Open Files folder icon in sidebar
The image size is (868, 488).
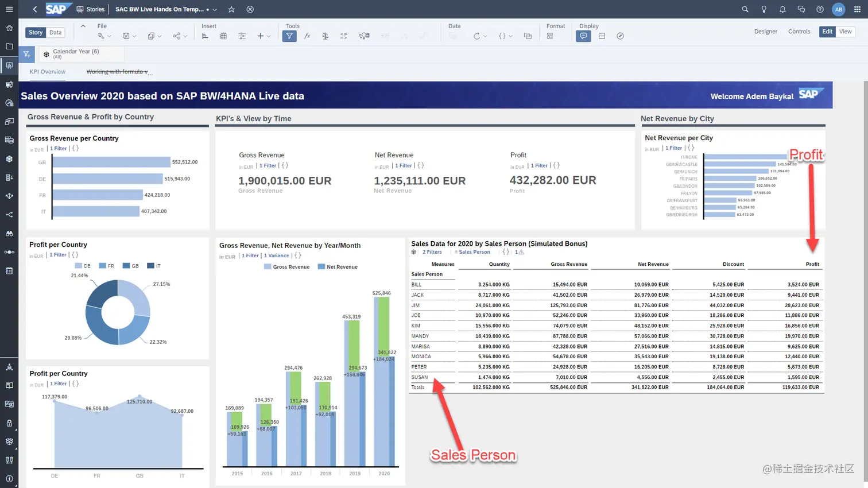click(9, 46)
